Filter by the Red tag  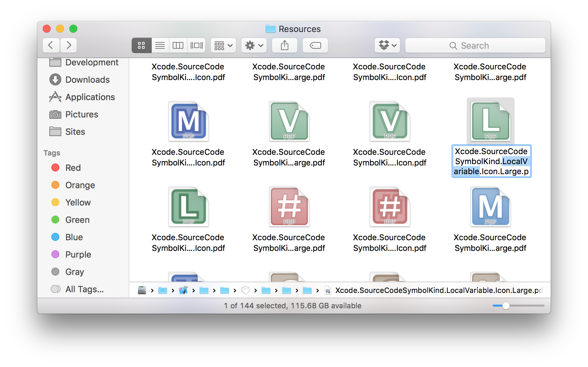point(66,168)
